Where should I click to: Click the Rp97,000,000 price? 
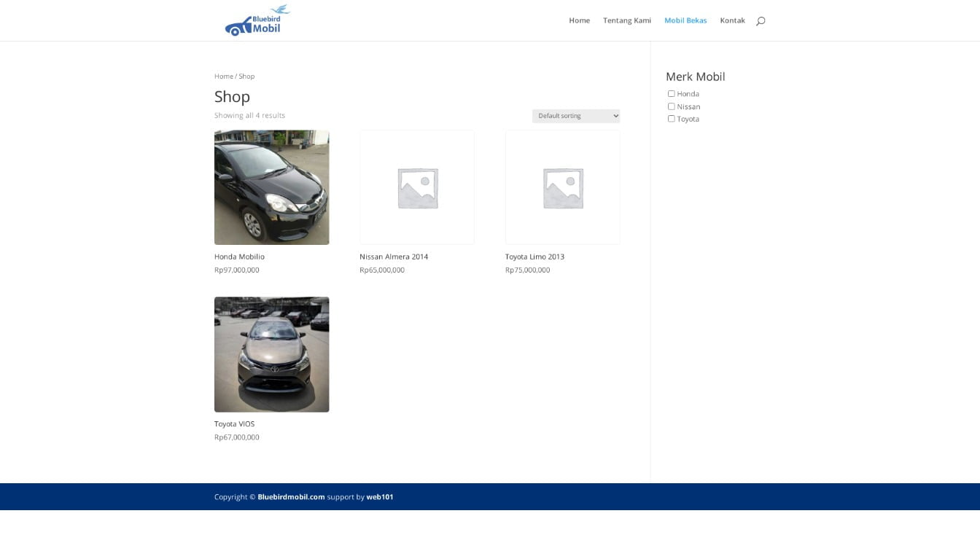237,270
